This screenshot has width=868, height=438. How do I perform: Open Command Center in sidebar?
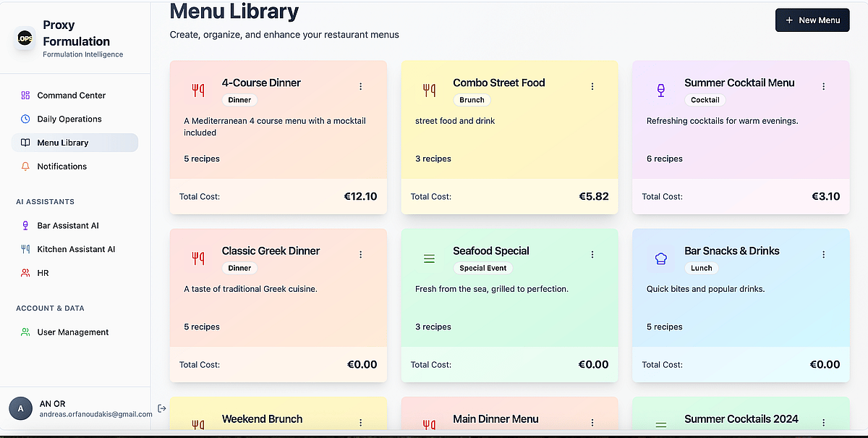(71, 96)
